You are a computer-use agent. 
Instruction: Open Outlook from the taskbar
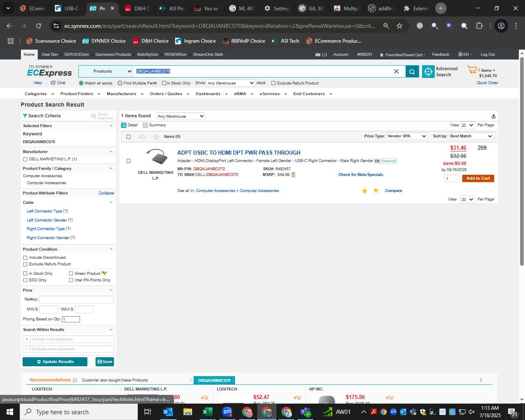(168, 412)
